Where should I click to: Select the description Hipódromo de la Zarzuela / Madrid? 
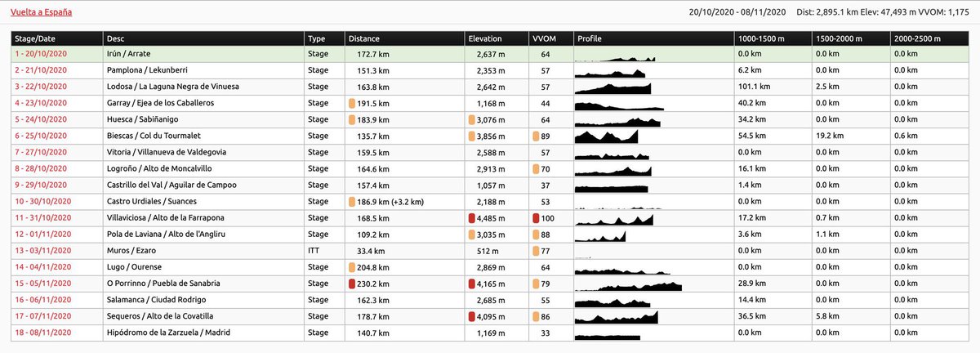click(x=170, y=333)
